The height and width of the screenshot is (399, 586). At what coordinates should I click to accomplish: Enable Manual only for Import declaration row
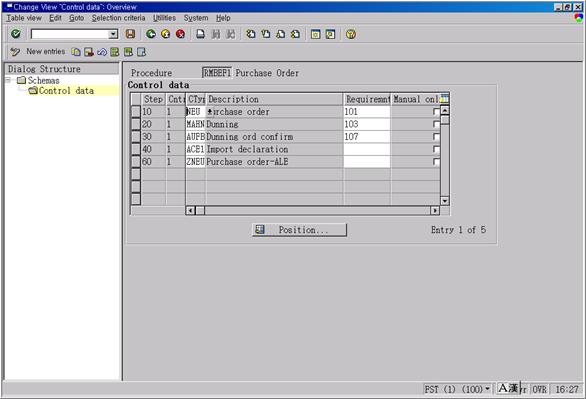point(436,149)
